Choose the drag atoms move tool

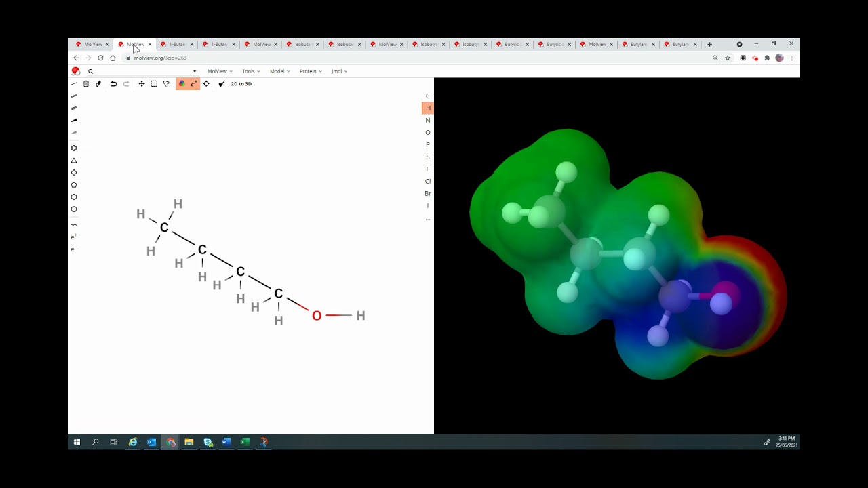142,83
